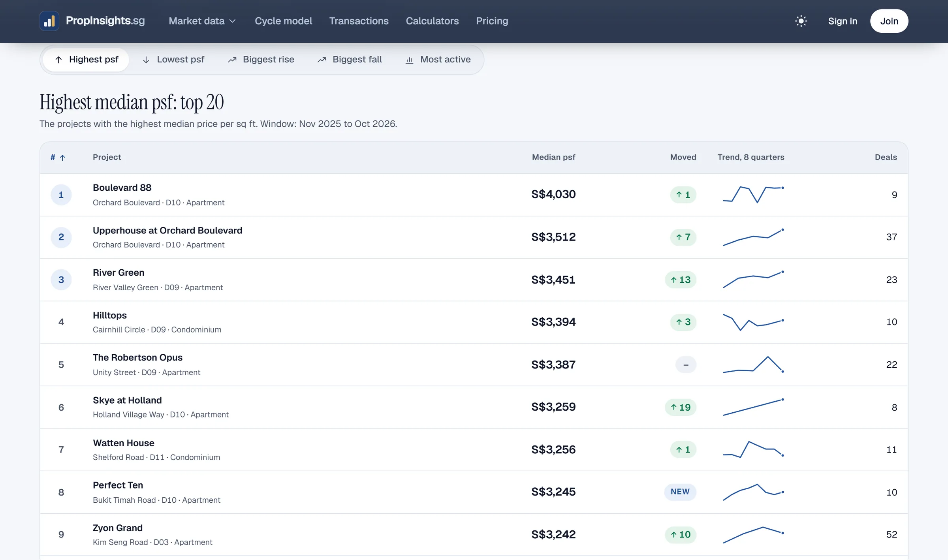Click Hilltops trend sparkline
The width and height of the screenshot is (948, 560).
[753, 322]
